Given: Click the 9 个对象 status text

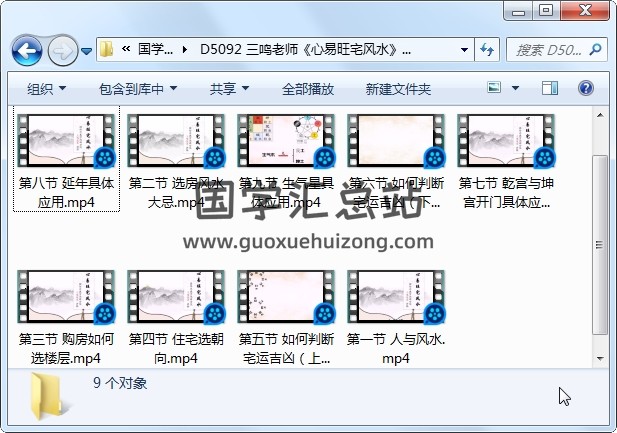Looking at the screenshot, I should [x=120, y=383].
